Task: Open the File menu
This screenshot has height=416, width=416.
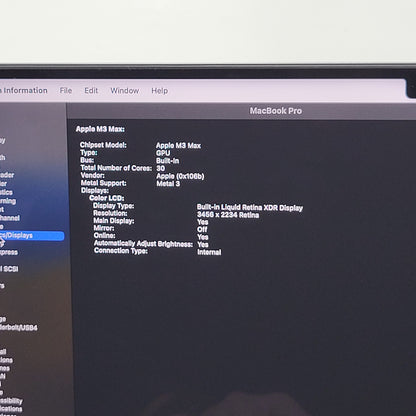Action: coord(66,90)
